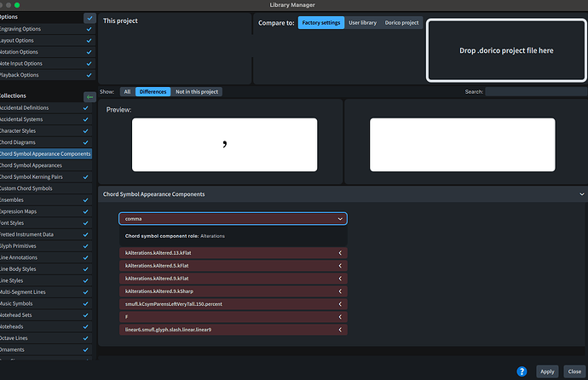Screen dimensions: 588x380
Task: Click the Close button
Action: 574,371
